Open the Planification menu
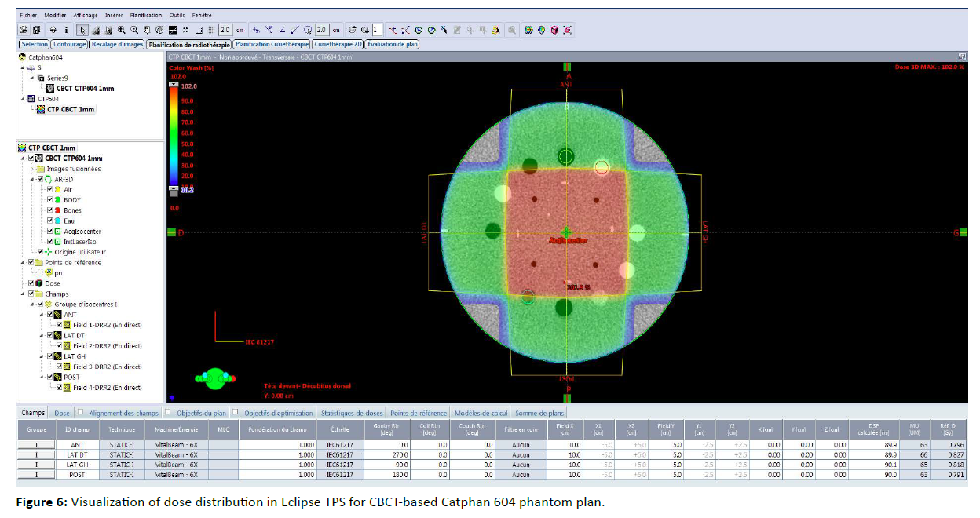The height and width of the screenshot is (518, 980). [x=147, y=15]
